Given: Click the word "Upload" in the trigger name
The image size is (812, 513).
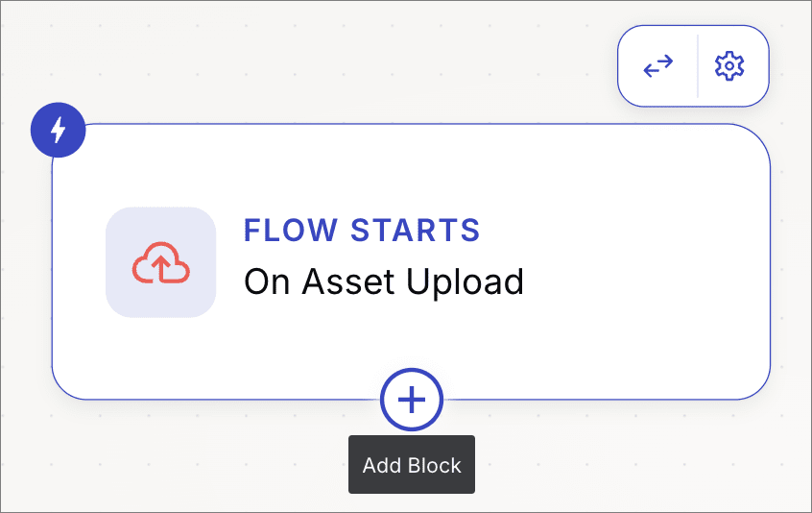Looking at the screenshot, I should 465,281.
